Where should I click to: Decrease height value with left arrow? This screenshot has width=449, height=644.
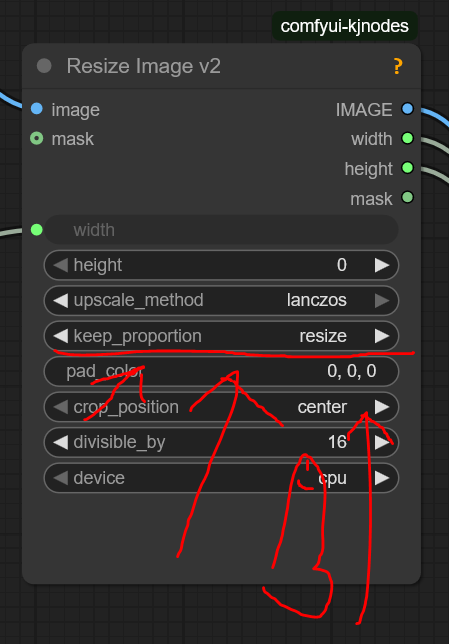[x=61, y=265]
